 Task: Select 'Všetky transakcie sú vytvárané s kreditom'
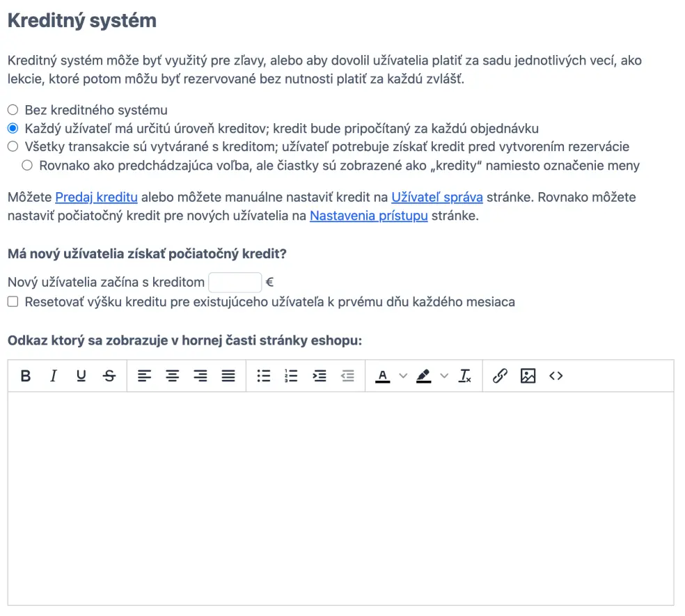[13, 147]
